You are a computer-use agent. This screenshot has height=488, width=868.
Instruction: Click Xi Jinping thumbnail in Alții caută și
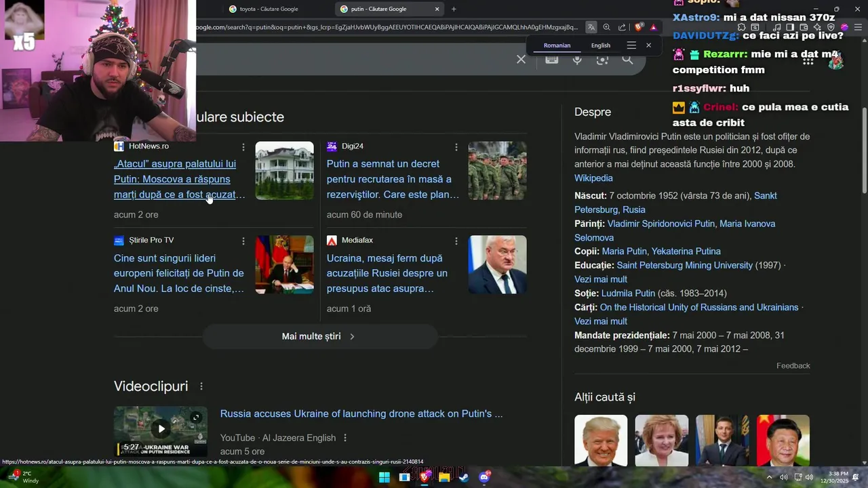coord(783,441)
